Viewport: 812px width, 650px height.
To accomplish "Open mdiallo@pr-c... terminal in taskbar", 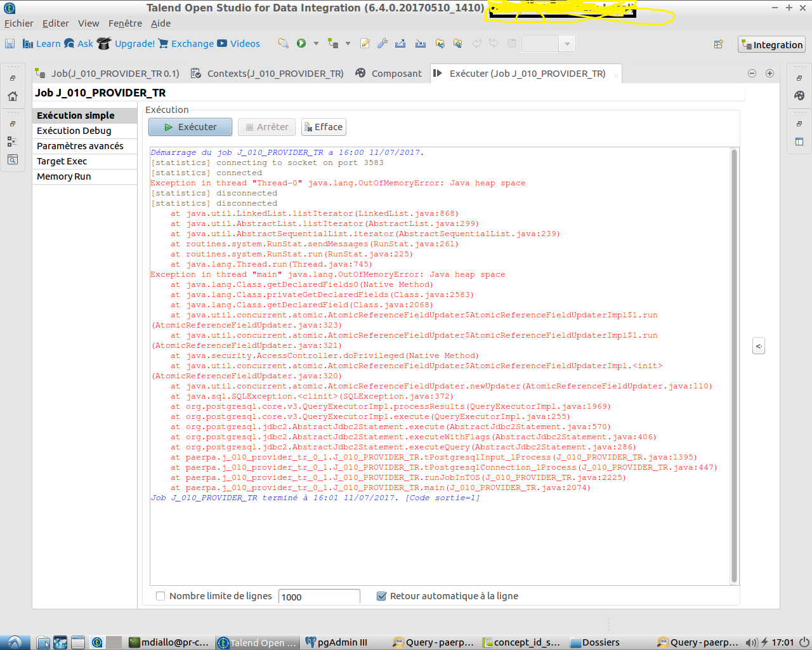I will tap(169, 642).
